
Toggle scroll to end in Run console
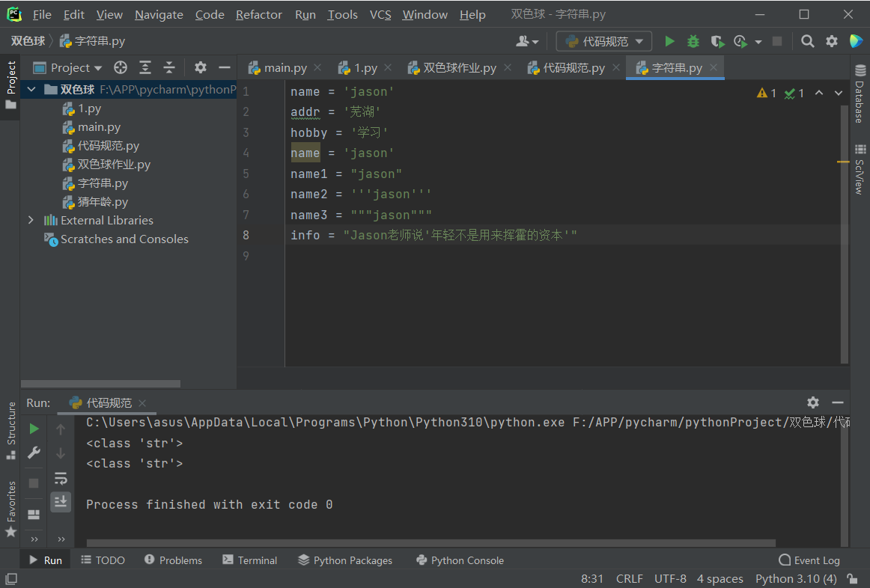pos(61,501)
